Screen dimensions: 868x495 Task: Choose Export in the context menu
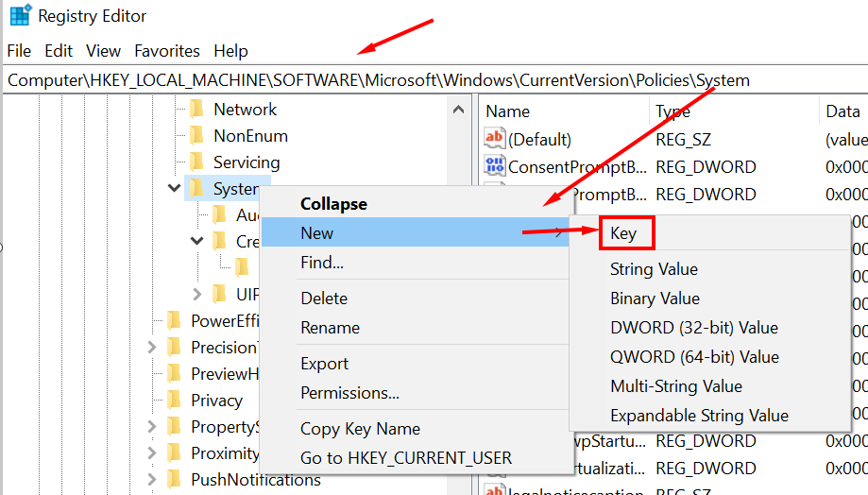[416, 364]
